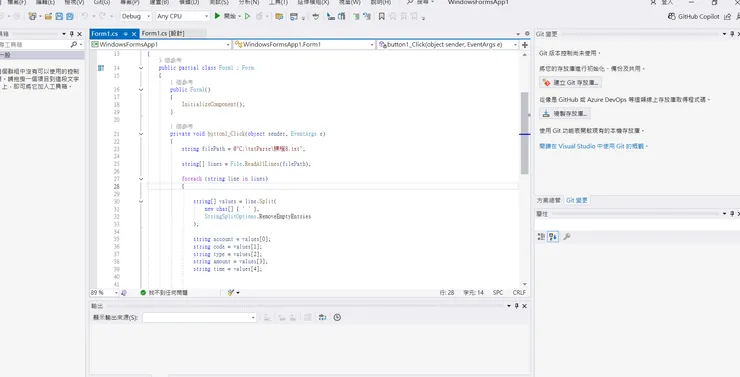Screen dimensions: 740x377
Task: Click the editor vertical scrollbar thumb
Action: 524,133
